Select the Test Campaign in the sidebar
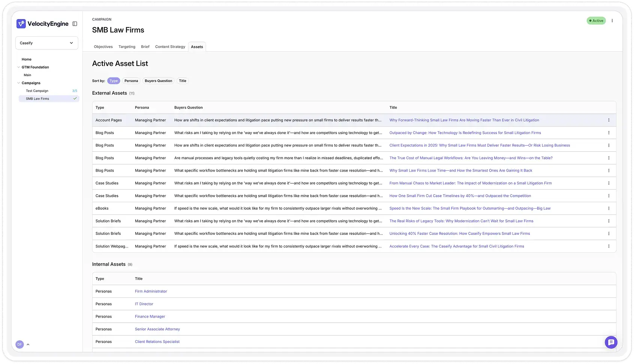This screenshot has width=634, height=364. pyautogui.click(x=37, y=91)
